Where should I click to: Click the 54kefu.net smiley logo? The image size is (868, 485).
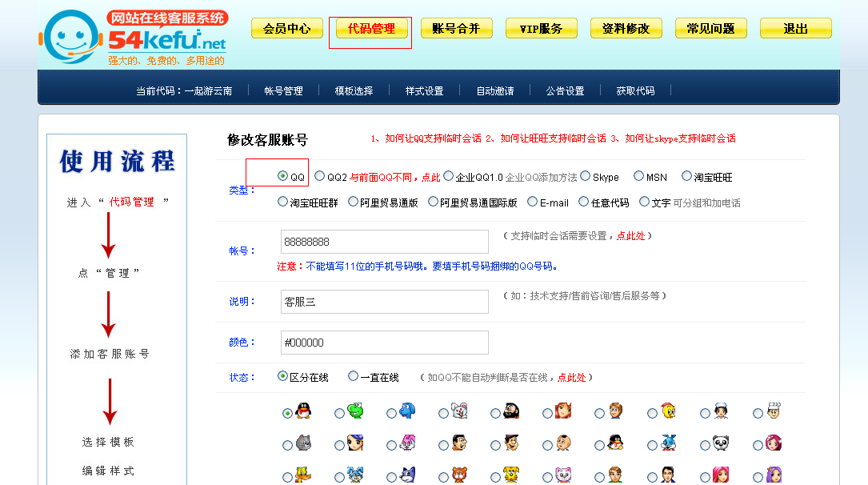coord(70,37)
